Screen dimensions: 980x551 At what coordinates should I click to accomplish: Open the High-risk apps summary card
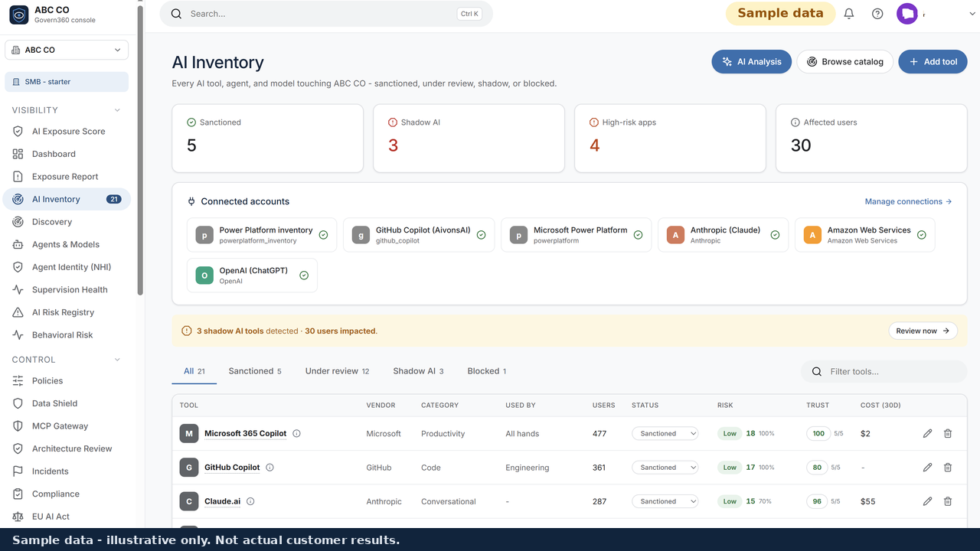[x=671, y=139]
